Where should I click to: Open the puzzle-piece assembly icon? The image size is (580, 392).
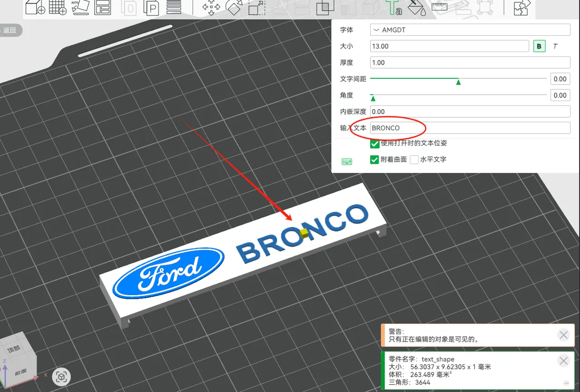[x=521, y=8]
